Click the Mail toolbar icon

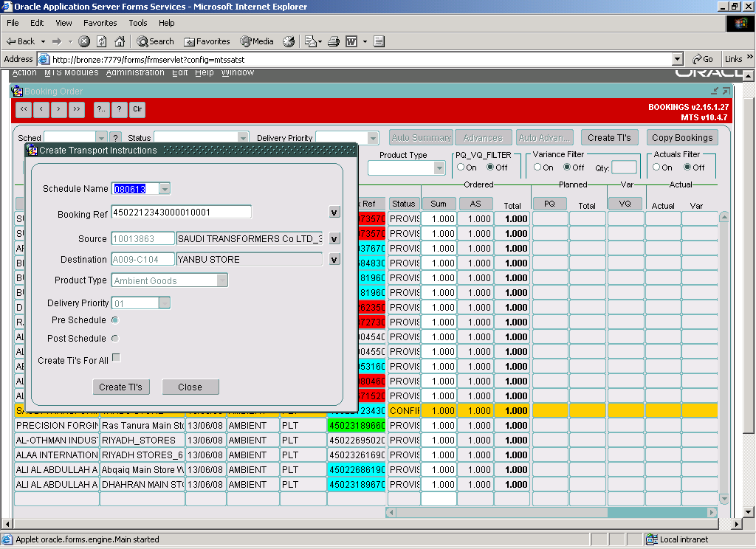(x=311, y=41)
